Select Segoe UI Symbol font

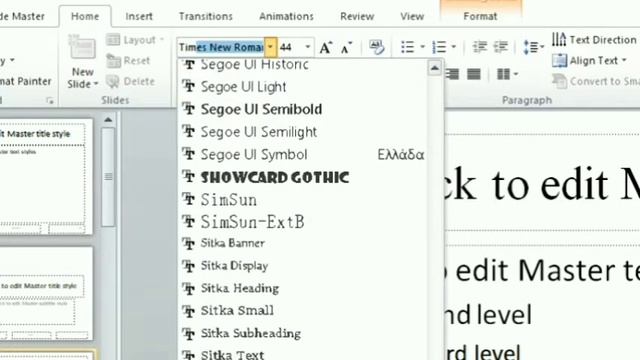click(302, 154)
